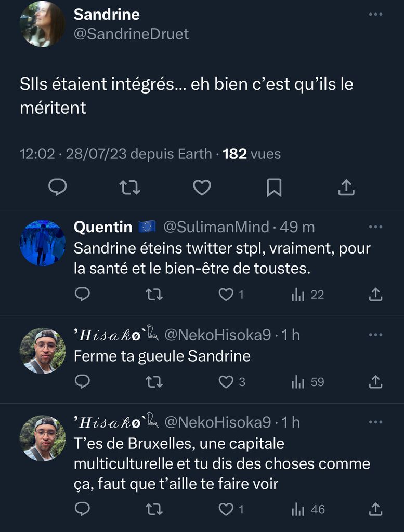Bookmark Sandrine's main tweet
Screen dimensions: 404x532
274,187
